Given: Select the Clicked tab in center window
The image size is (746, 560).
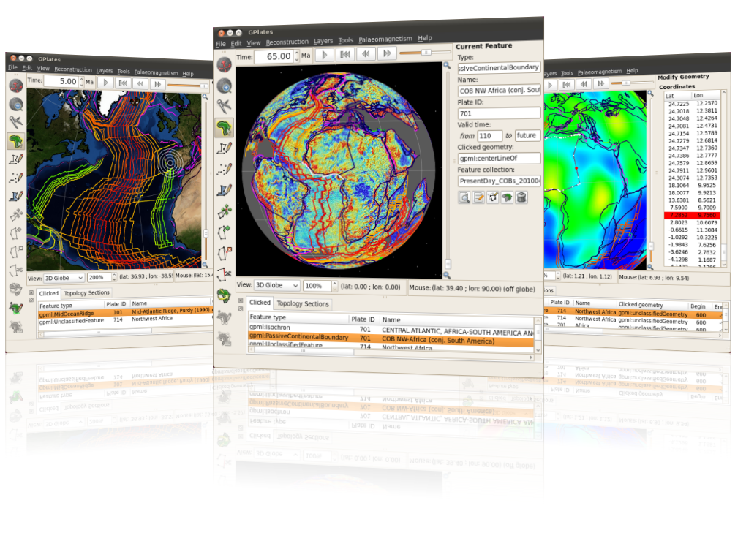Looking at the screenshot, I should [x=260, y=303].
